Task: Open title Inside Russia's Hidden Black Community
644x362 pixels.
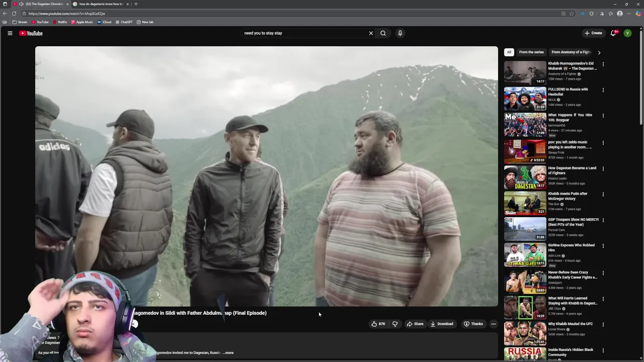Action: [571, 352]
